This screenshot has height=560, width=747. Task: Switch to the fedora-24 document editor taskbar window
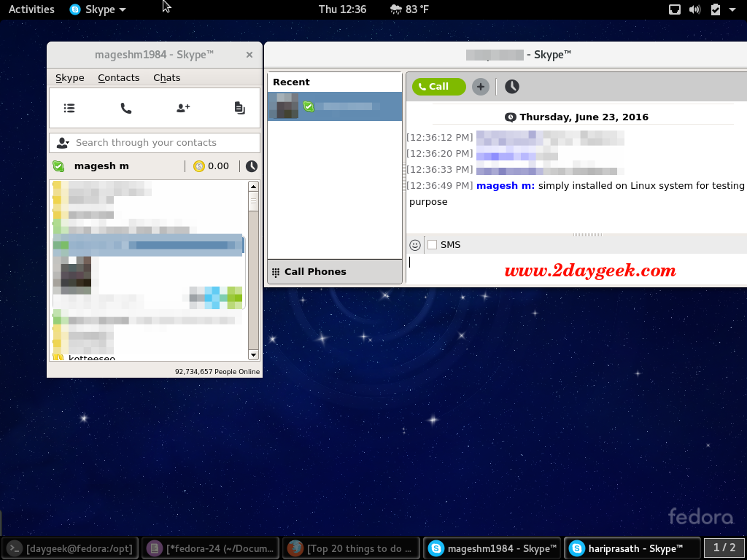(211, 548)
